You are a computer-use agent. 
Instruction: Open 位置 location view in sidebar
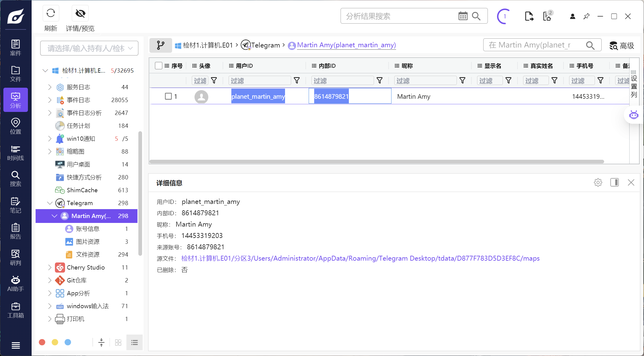point(16,126)
